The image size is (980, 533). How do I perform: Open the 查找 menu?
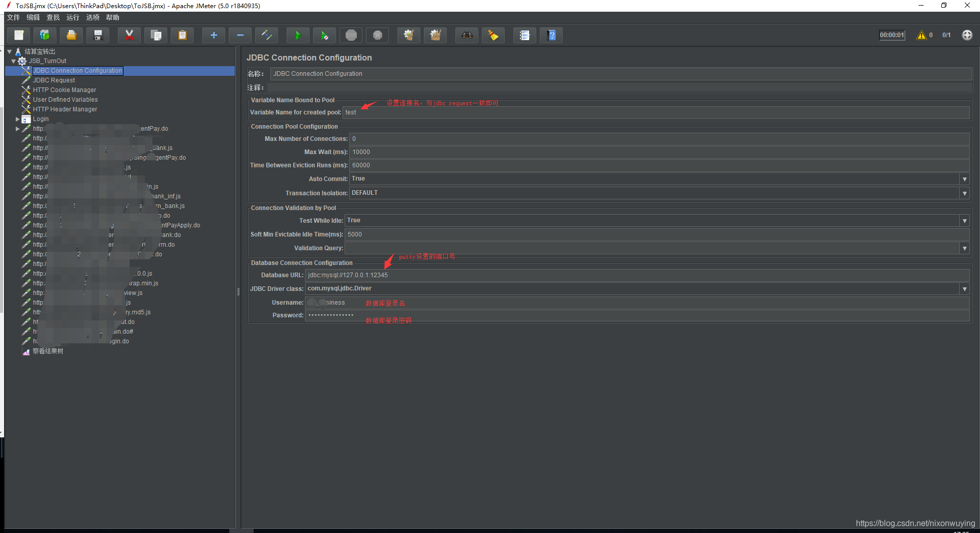click(53, 17)
